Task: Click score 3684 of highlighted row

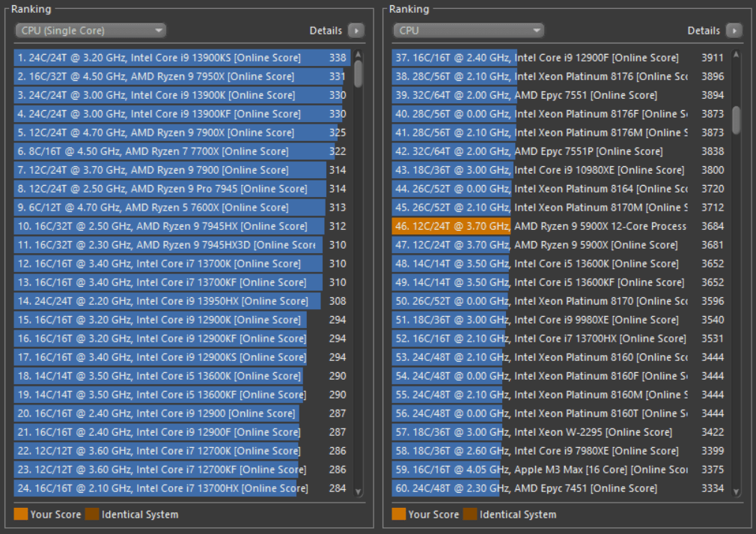Action: (713, 226)
